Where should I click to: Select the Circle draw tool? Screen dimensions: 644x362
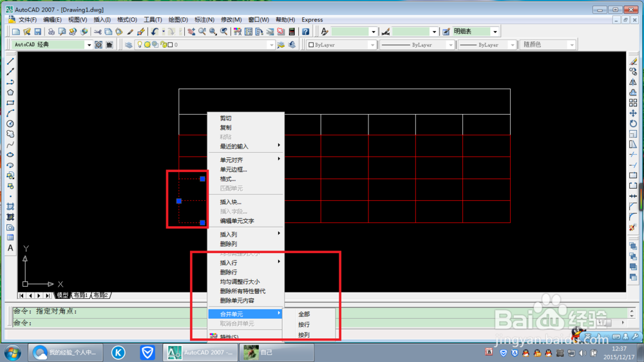(10, 124)
